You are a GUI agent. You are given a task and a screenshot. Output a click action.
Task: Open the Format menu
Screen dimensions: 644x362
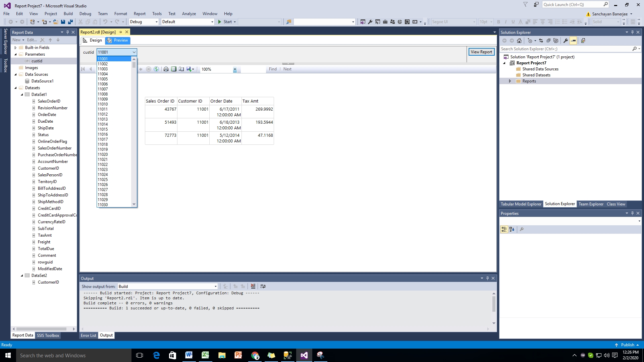click(120, 14)
